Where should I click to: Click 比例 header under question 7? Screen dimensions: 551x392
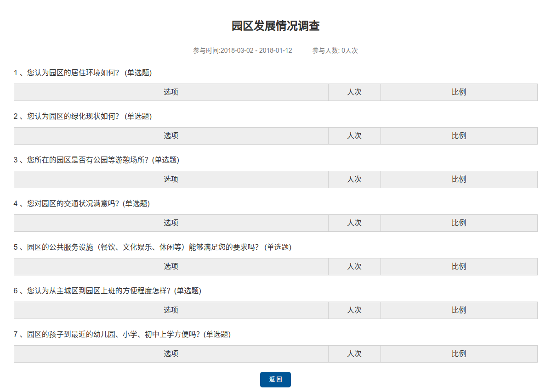tap(459, 354)
